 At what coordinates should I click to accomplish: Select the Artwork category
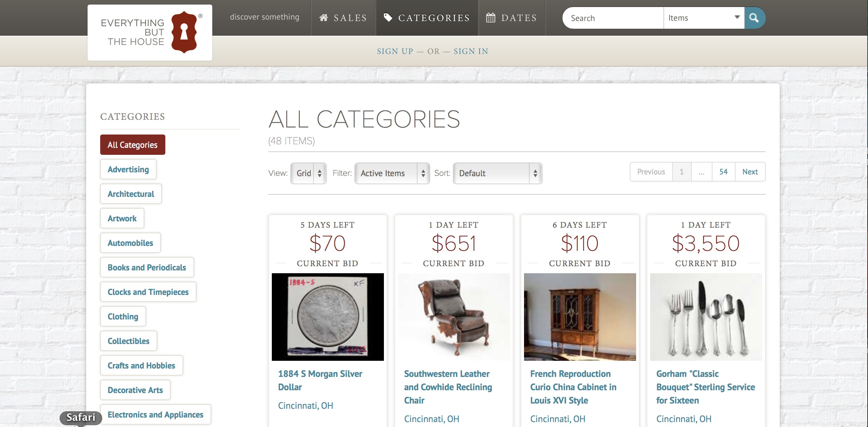tap(122, 218)
